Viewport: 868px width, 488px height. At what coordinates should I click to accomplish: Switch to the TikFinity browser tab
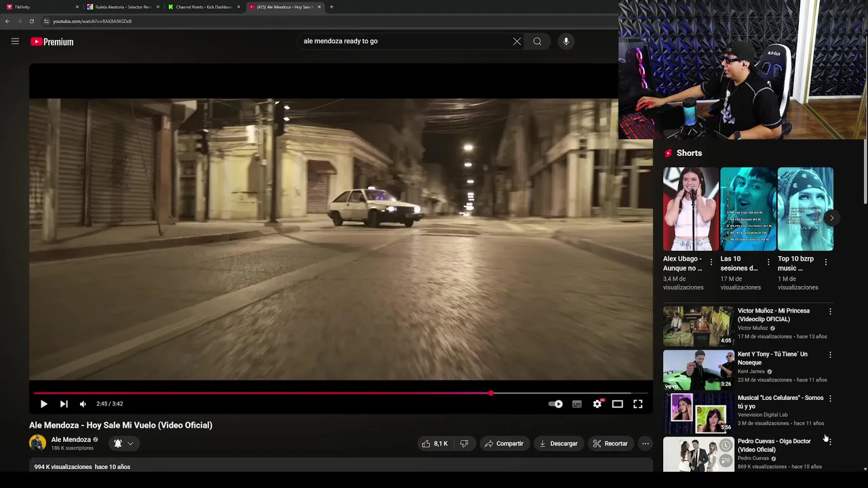(41, 7)
